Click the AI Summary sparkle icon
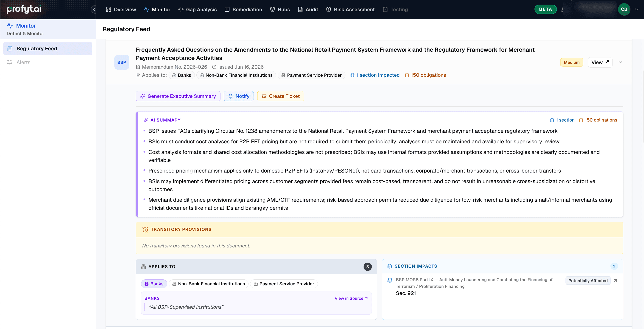This screenshot has width=644, height=329. (146, 120)
